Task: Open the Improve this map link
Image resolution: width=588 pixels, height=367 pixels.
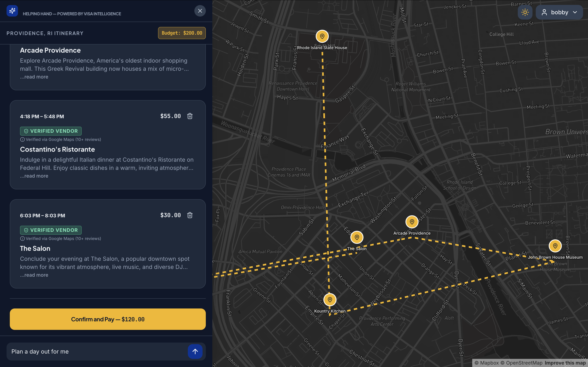Action: click(x=565, y=363)
